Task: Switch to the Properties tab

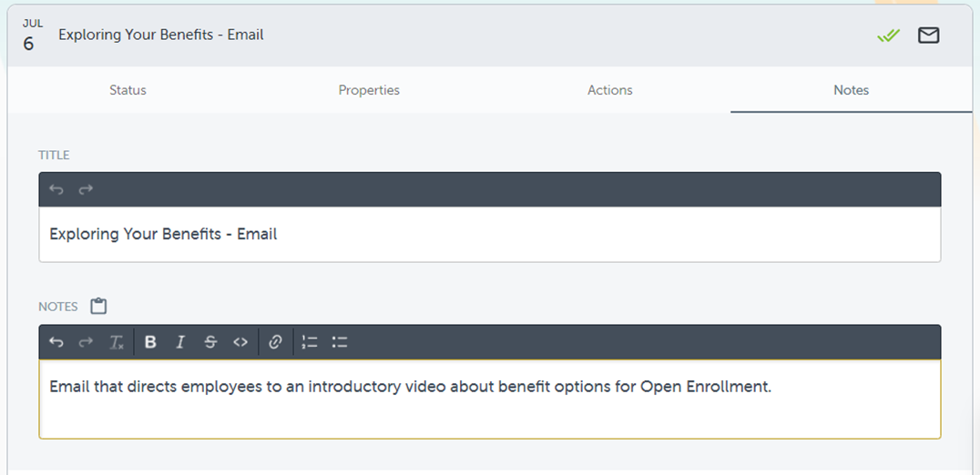Action: (369, 90)
